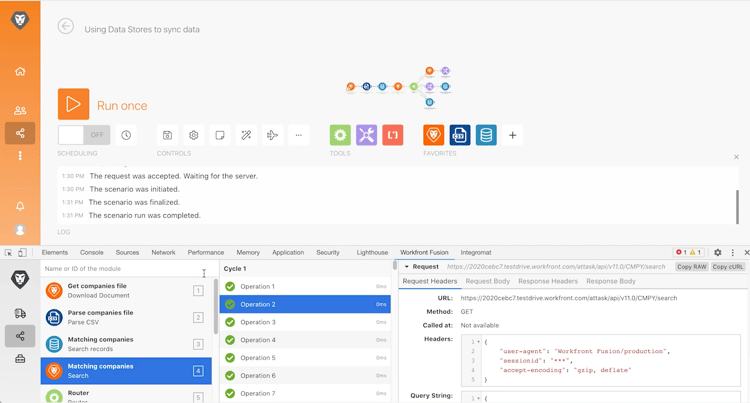Collapse the Headers JSON fold arrow

coord(478,342)
